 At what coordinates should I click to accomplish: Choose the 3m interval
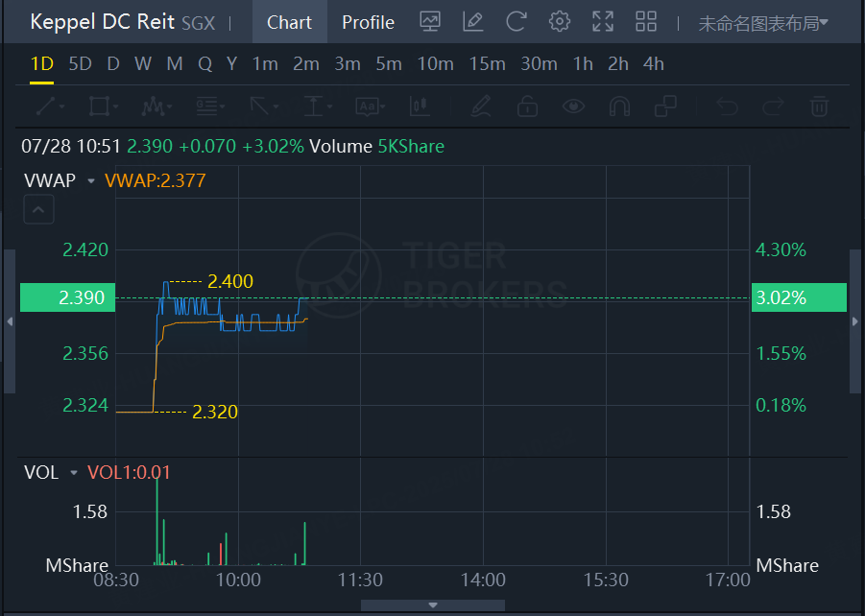(348, 64)
